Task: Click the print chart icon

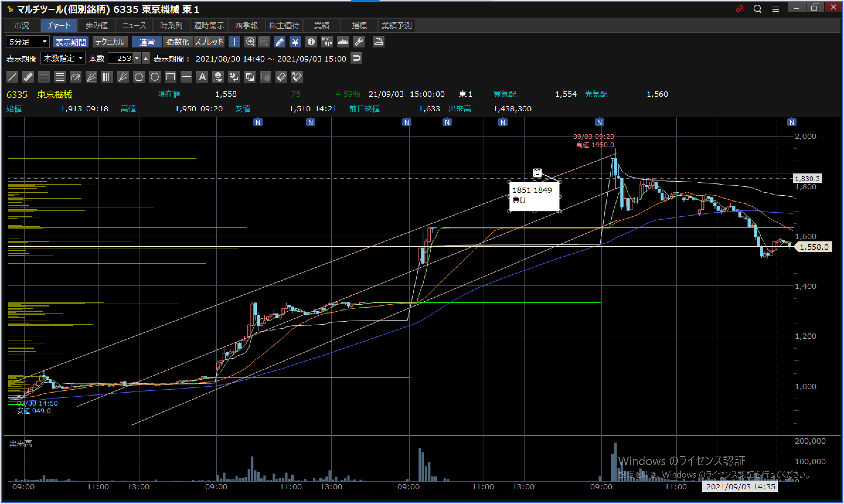Action: pos(378,42)
